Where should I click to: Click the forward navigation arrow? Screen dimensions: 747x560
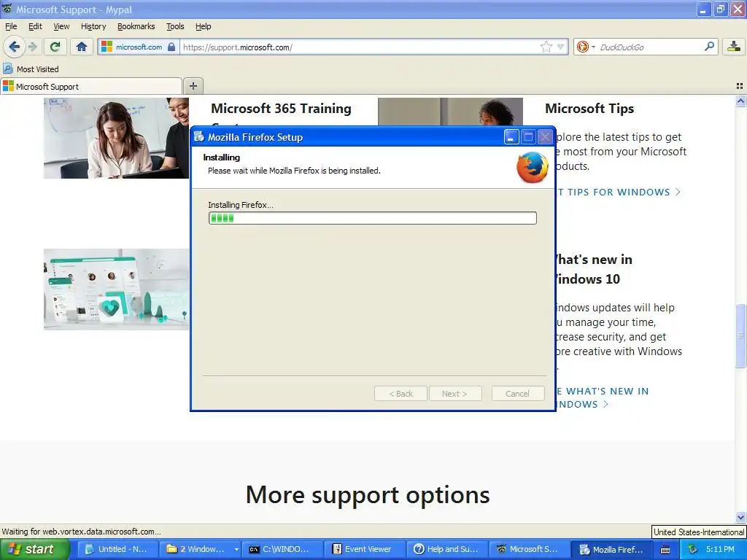point(32,47)
